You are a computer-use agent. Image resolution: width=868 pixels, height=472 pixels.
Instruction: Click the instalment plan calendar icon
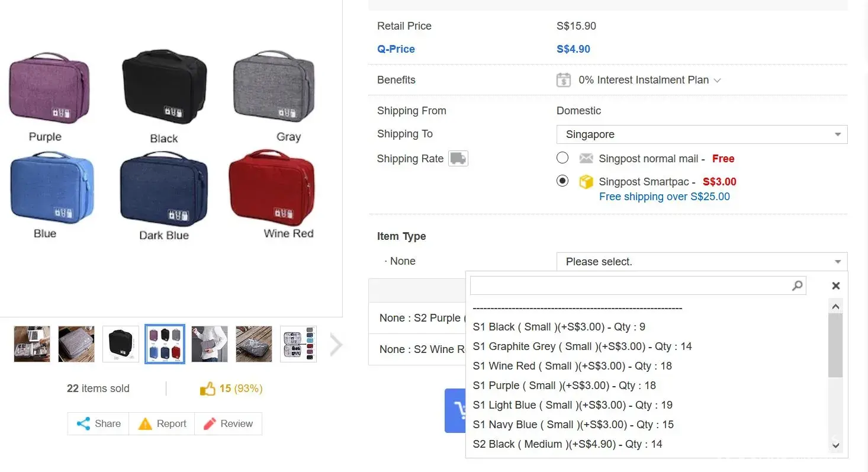564,80
